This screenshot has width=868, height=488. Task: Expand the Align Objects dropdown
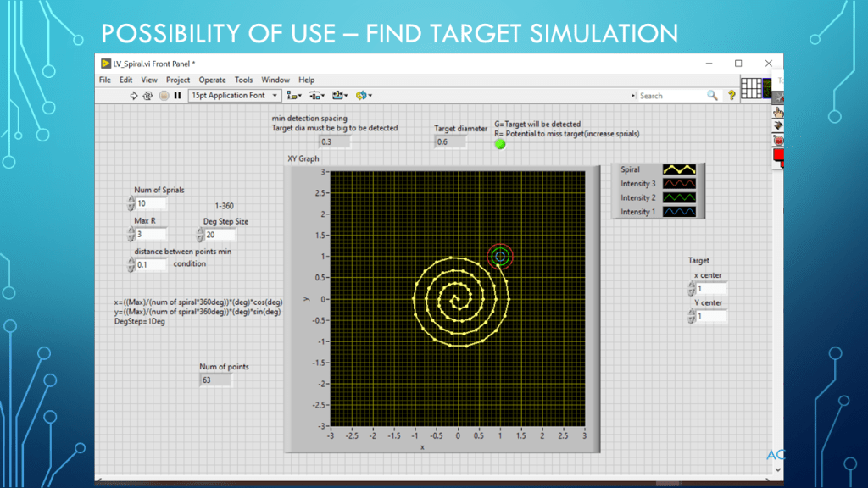coord(294,96)
